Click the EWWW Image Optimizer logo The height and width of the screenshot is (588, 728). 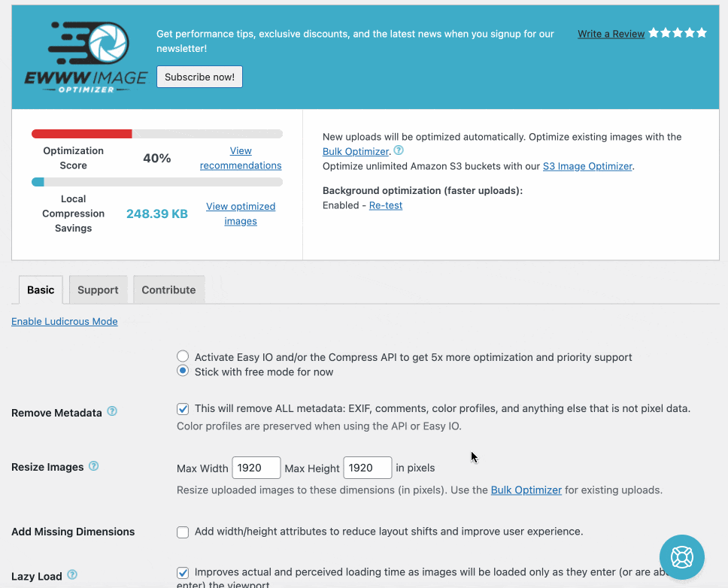pyautogui.click(x=86, y=57)
